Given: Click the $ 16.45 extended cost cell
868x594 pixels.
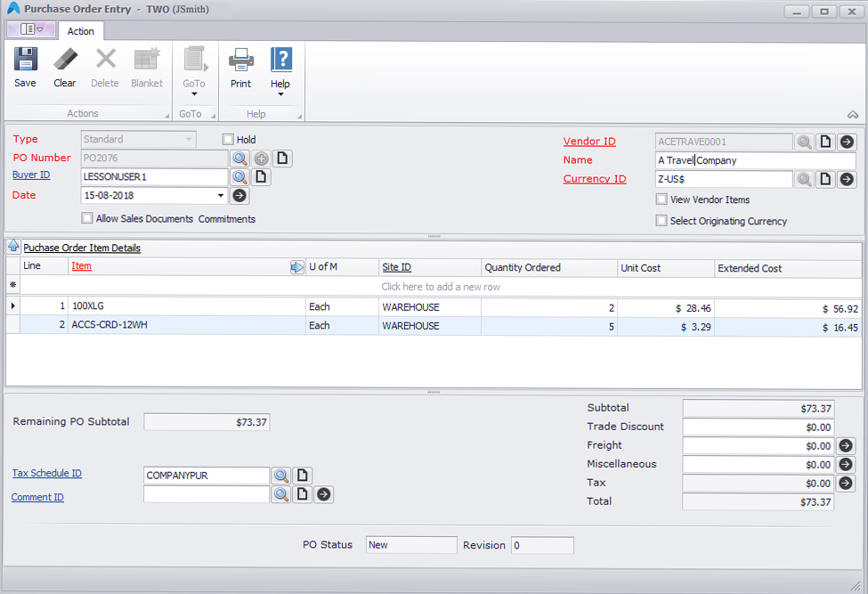Looking at the screenshot, I should 788,327.
